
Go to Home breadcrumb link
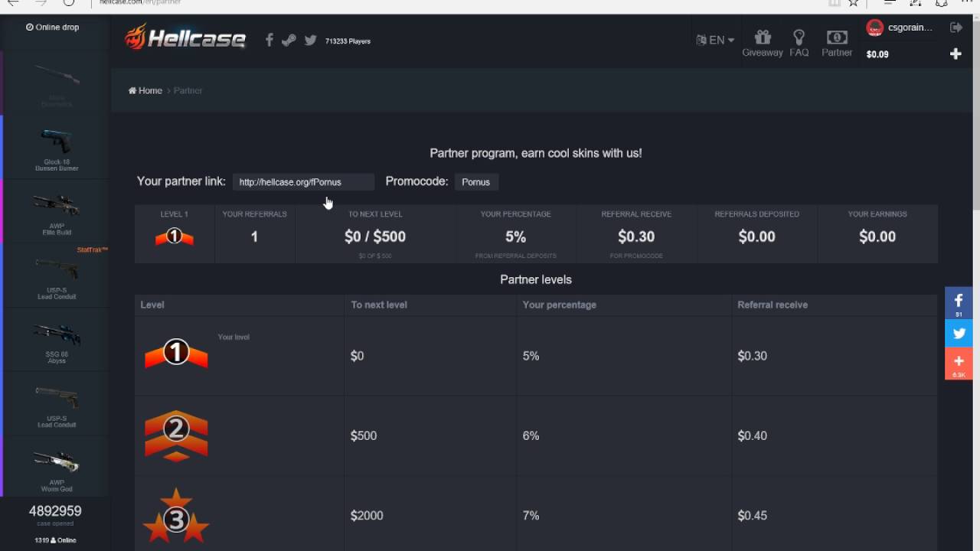tap(145, 90)
